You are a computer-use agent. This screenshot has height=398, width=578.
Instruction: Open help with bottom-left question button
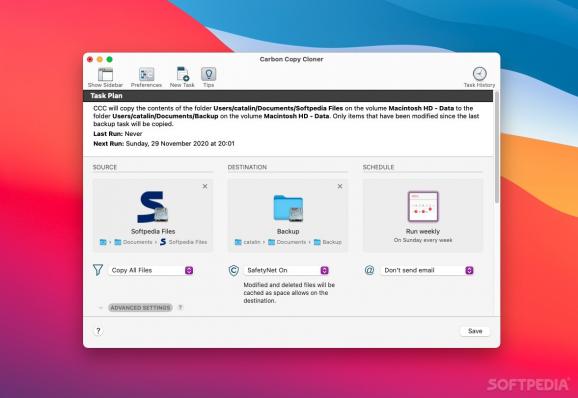point(98,331)
